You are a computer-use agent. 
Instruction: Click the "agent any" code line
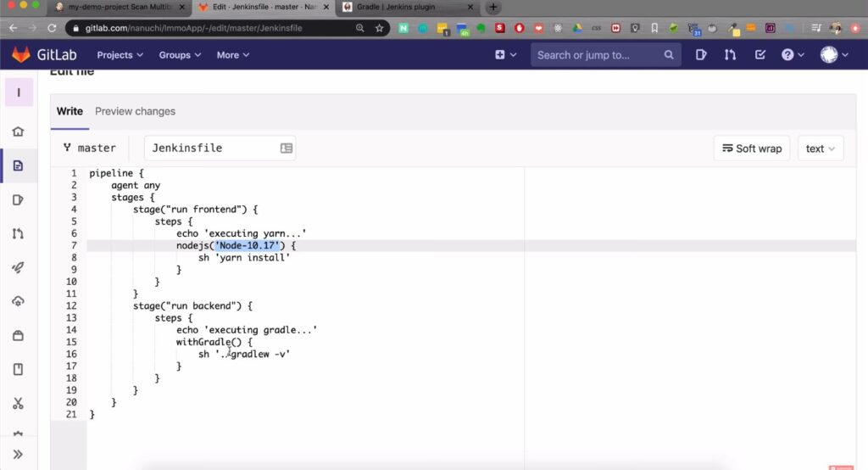tap(136, 185)
